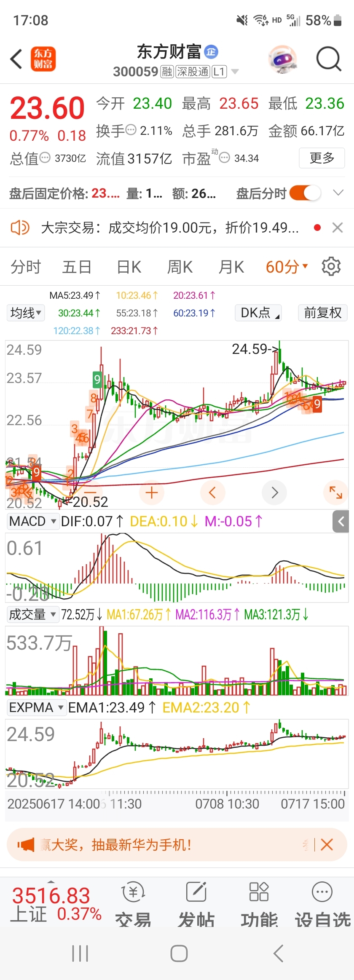The height and width of the screenshot is (980, 354).
Task: Open the 60分 period dropdown
Action: click(x=287, y=267)
